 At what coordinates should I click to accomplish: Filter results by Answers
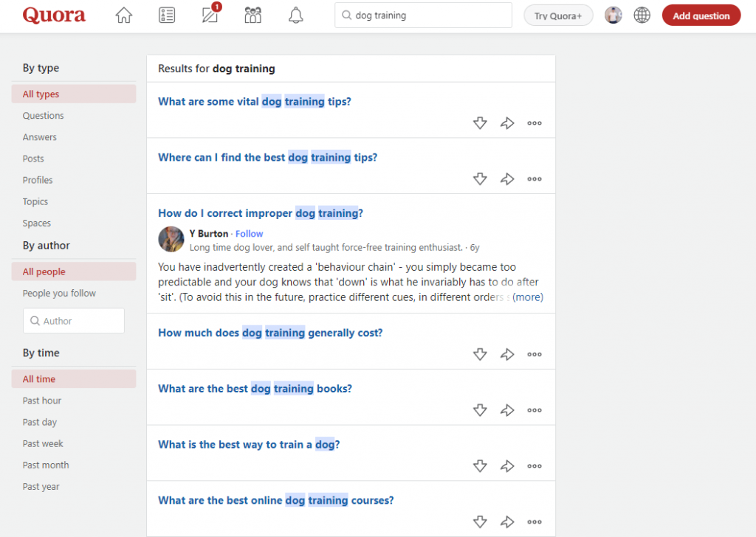[x=40, y=137]
